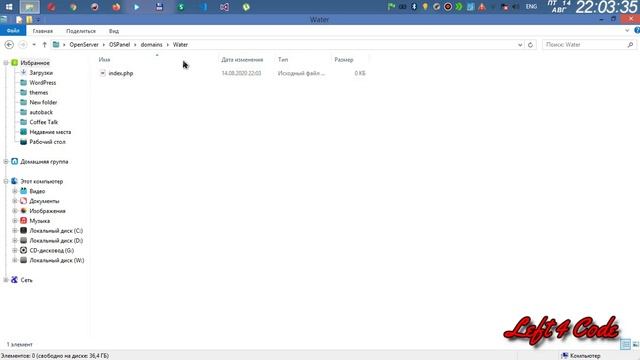This screenshot has height=360, width=640.
Task: Open Загрузки in favorites
Action: (x=41, y=73)
